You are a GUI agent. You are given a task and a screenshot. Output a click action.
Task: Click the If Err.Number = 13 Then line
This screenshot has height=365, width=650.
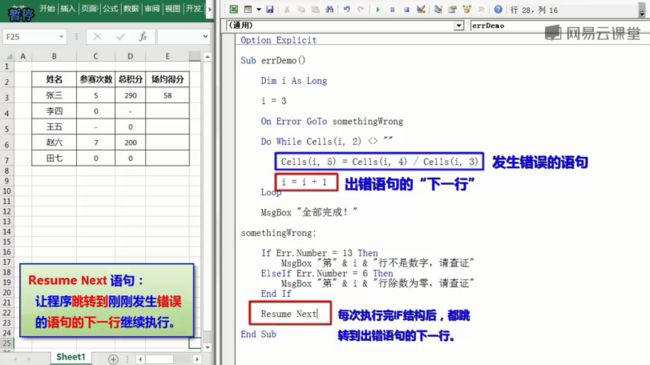320,253
